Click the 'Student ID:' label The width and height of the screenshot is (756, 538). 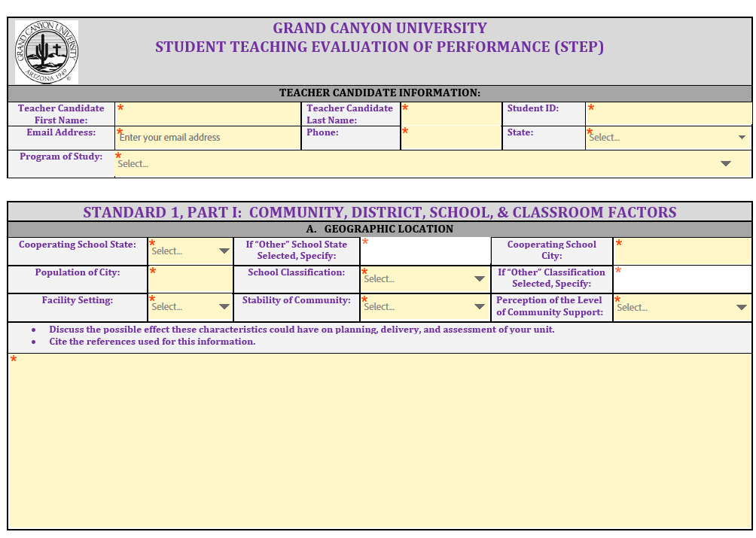click(533, 108)
